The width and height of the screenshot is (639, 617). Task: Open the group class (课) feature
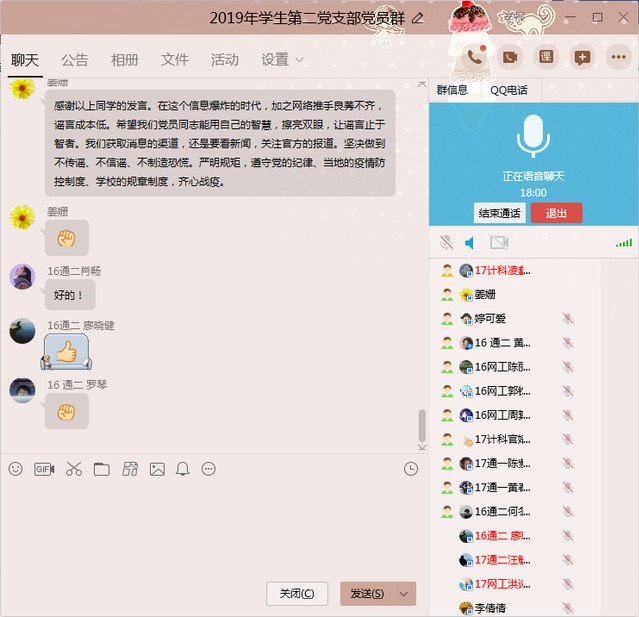coord(545,57)
